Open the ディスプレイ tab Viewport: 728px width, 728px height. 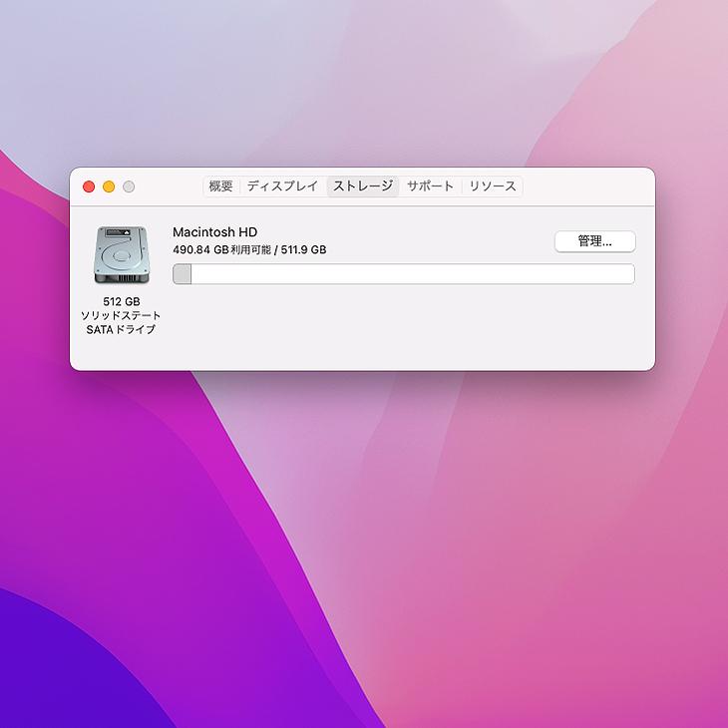(x=282, y=186)
